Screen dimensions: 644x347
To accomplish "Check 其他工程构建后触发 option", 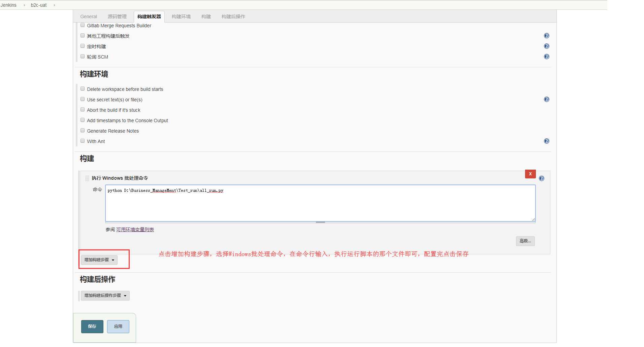I will pyautogui.click(x=83, y=36).
